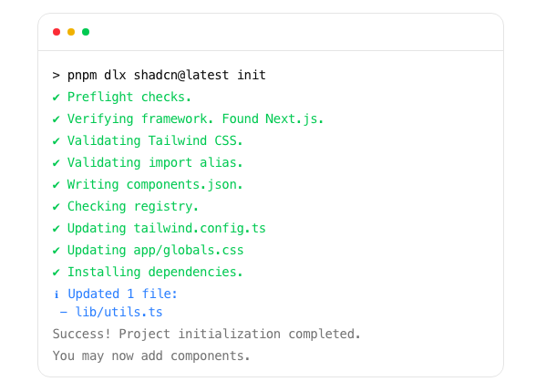
Task: Click the 'Validating Tailwind CSS.' line
Action: pos(155,140)
